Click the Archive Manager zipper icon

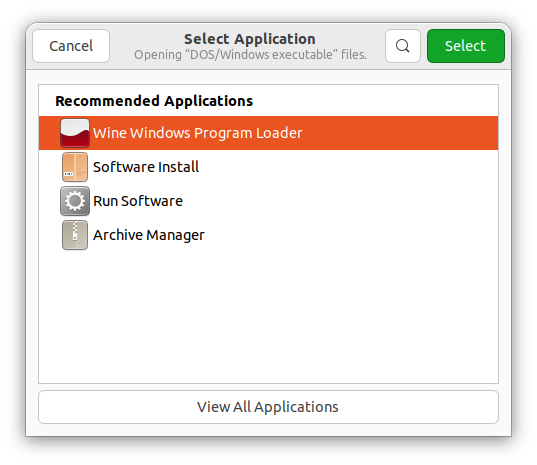[x=75, y=235]
